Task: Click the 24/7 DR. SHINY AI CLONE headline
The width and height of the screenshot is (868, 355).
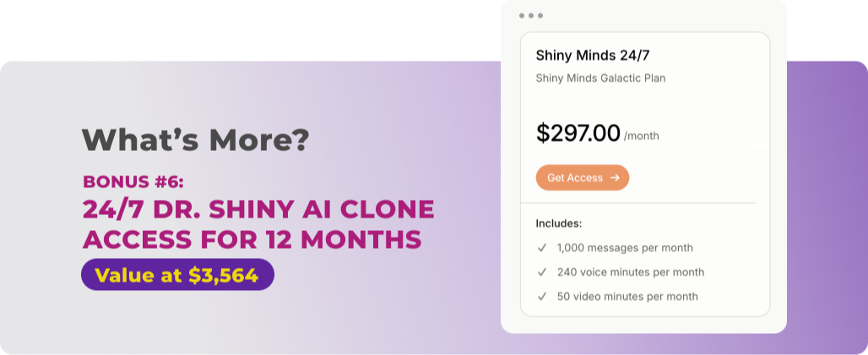Action: tap(258, 208)
